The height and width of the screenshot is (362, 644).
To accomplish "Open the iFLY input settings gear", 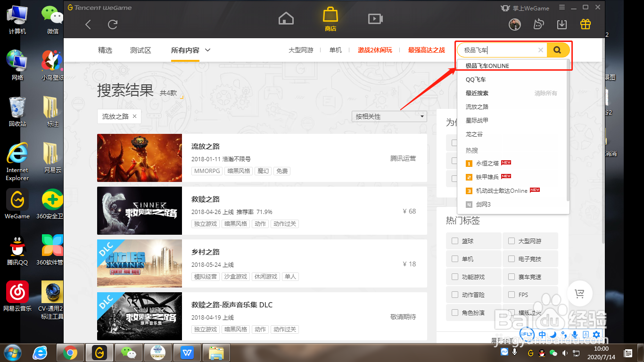I will [596, 335].
